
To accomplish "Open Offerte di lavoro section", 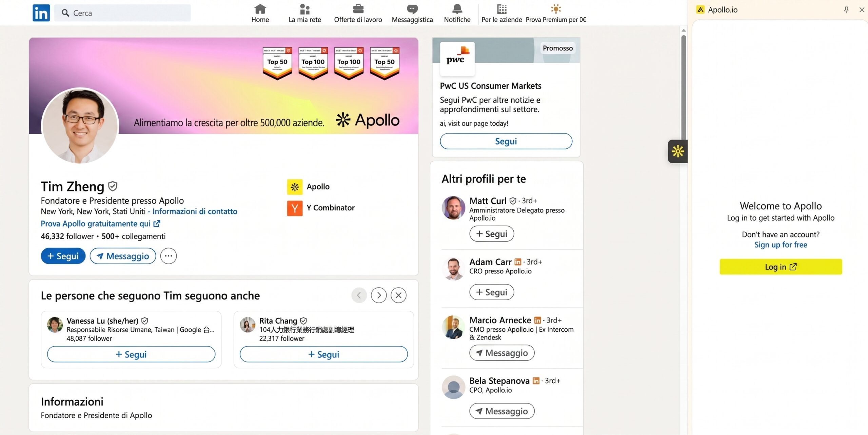I will [358, 13].
